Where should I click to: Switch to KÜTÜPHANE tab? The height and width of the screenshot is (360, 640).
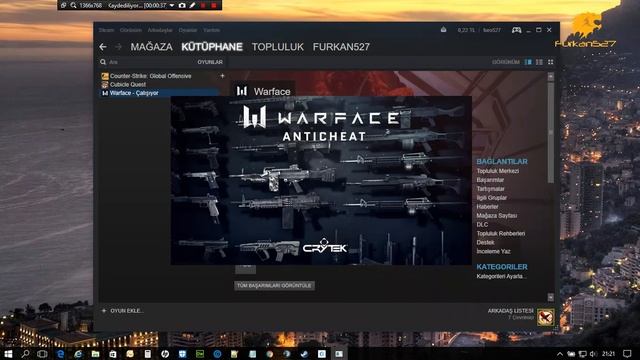(212, 47)
